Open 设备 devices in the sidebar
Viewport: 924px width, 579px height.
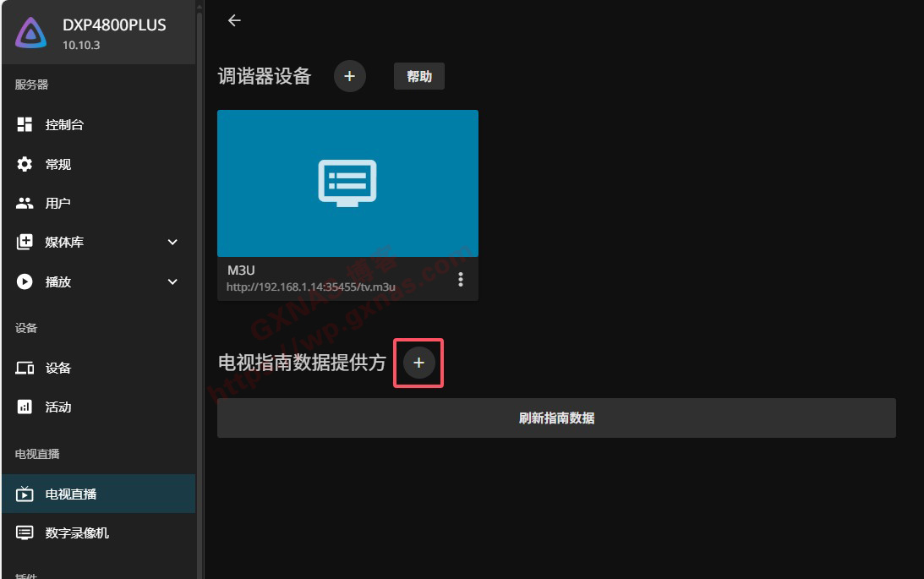(x=57, y=369)
